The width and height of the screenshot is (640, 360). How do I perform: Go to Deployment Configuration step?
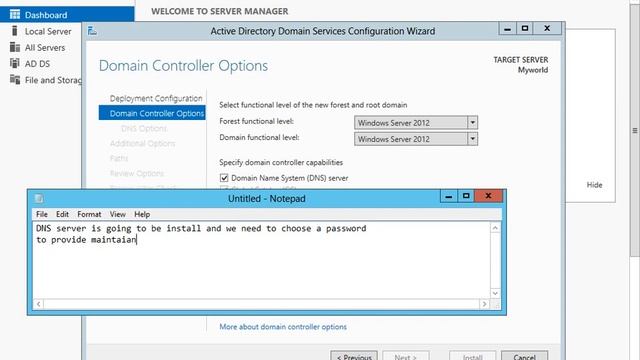pos(156,98)
